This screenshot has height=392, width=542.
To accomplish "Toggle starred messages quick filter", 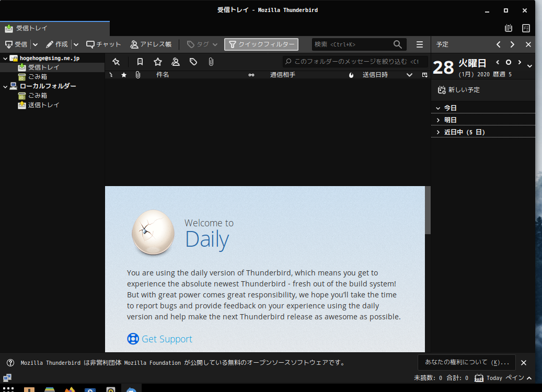I will [x=158, y=62].
